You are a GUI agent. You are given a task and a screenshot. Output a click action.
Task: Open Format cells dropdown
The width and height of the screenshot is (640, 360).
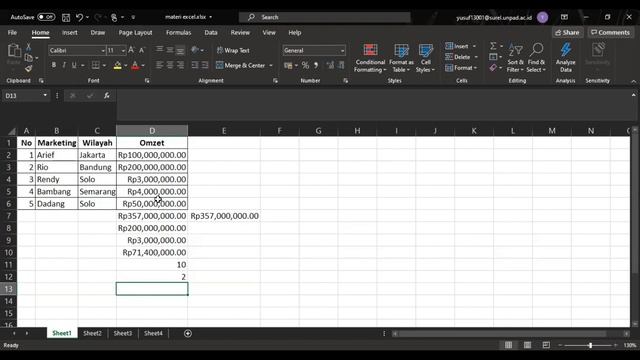click(x=476, y=68)
